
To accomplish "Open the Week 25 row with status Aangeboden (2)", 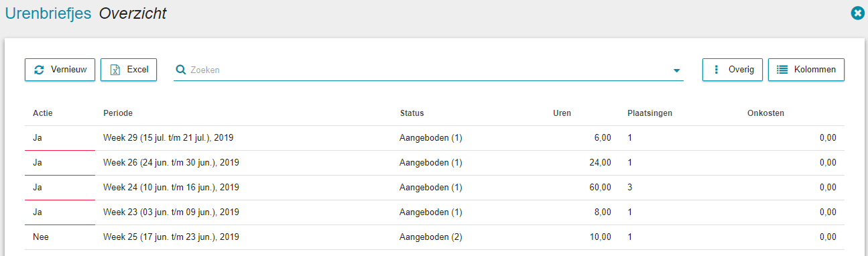I will (434, 237).
